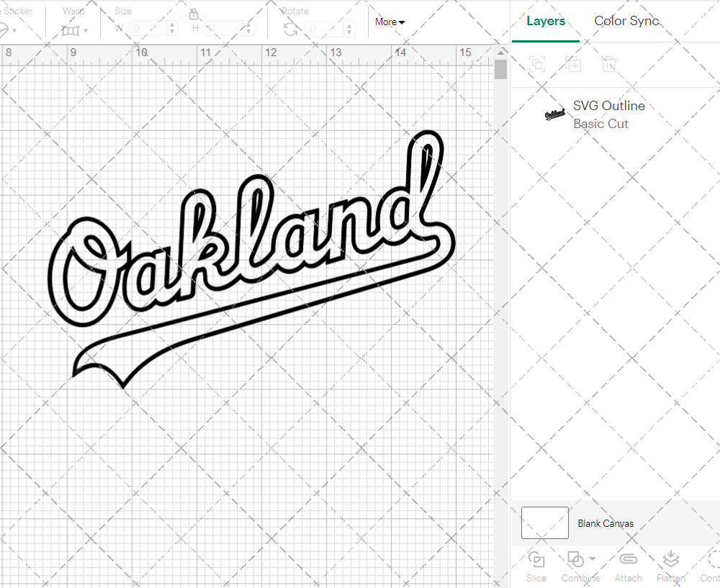Select the Layers tab
720x588 pixels.
point(546,21)
